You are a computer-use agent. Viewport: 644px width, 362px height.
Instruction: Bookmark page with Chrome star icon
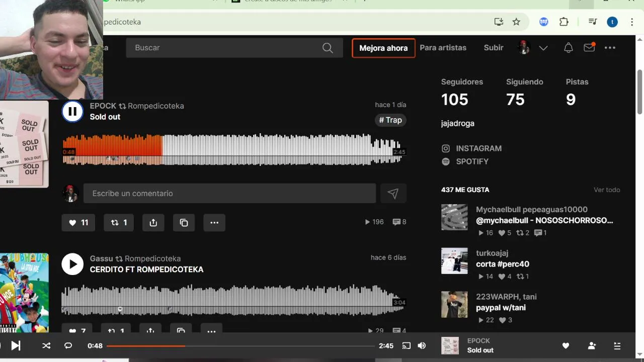tap(516, 22)
